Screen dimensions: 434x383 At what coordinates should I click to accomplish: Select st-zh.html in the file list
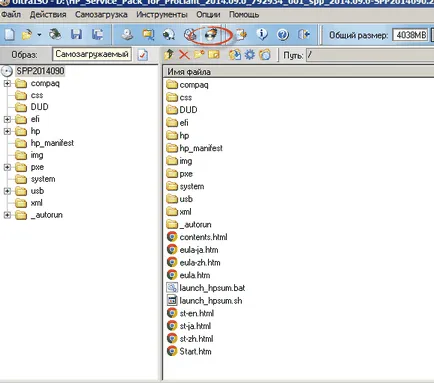click(x=196, y=338)
